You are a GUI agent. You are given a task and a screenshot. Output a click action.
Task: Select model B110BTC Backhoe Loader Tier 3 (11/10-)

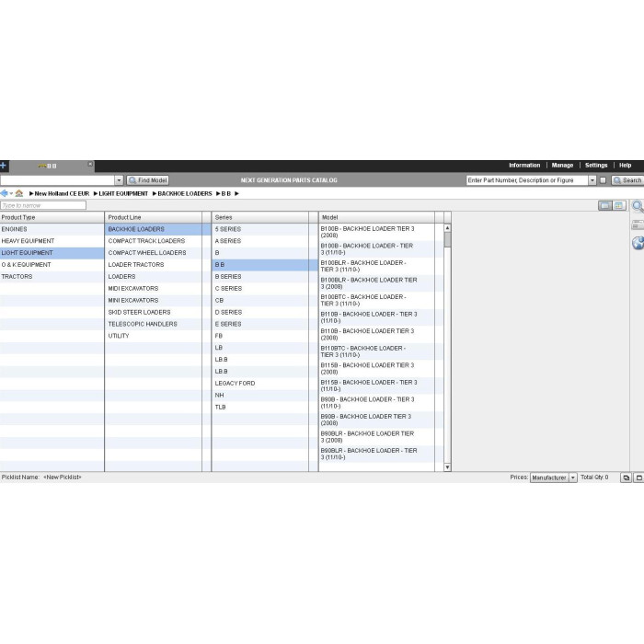[x=376, y=351]
